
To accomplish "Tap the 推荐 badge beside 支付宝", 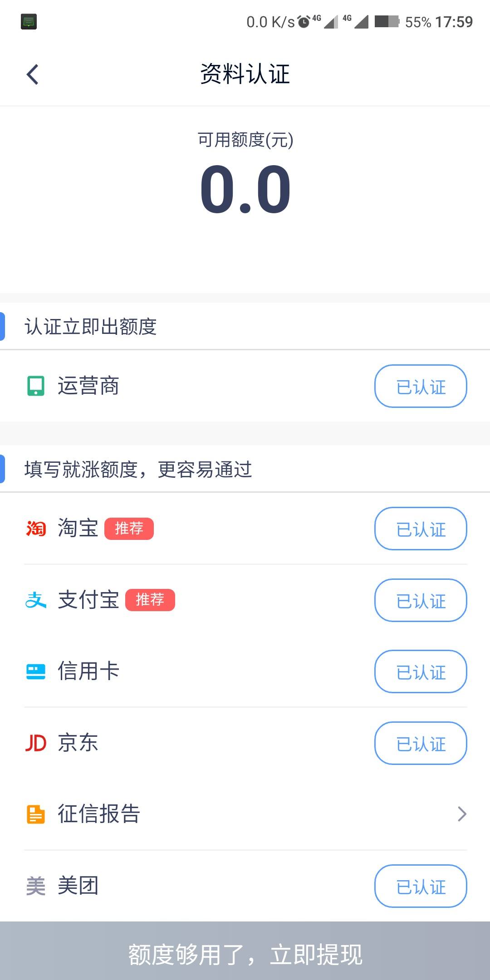I will click(x=150, y=600).
